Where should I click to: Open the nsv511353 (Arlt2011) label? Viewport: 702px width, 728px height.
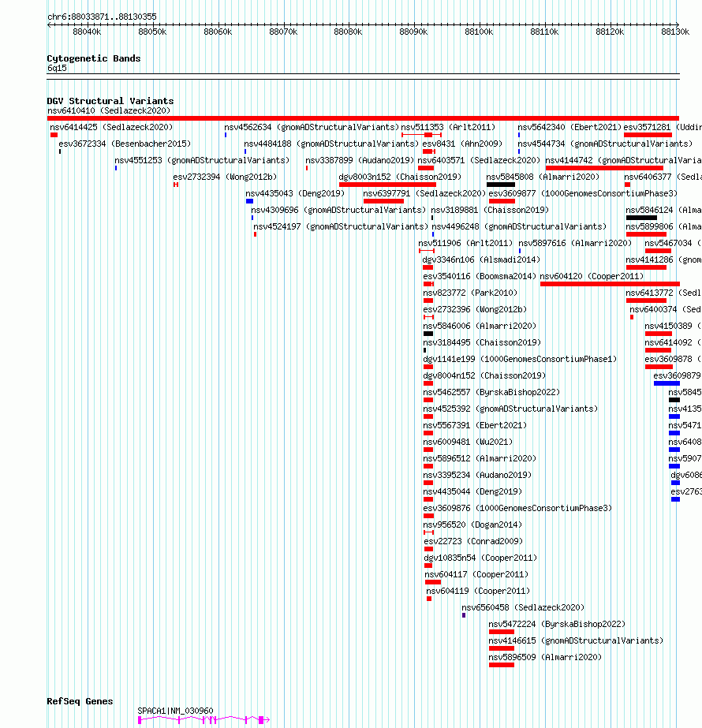click(448, 127)
